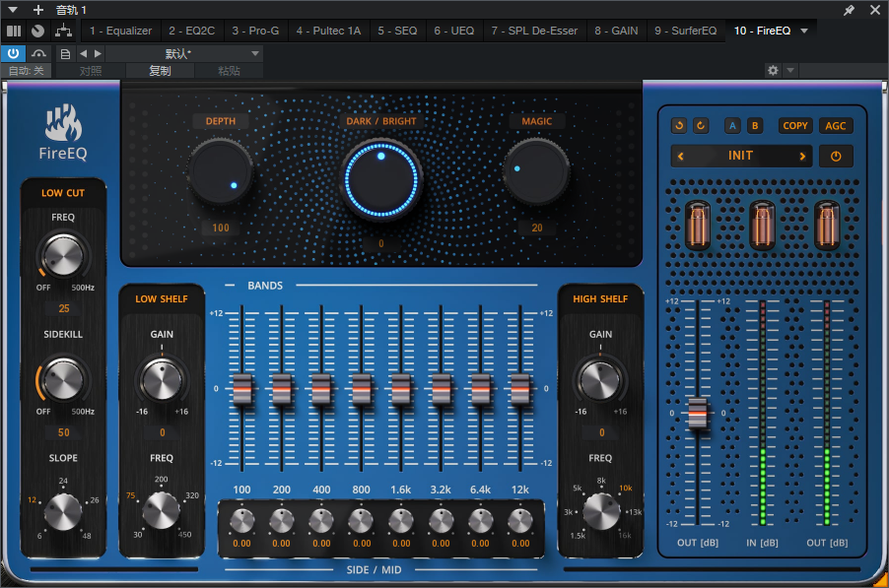Click the 1.6k band fader

point(401,389)
